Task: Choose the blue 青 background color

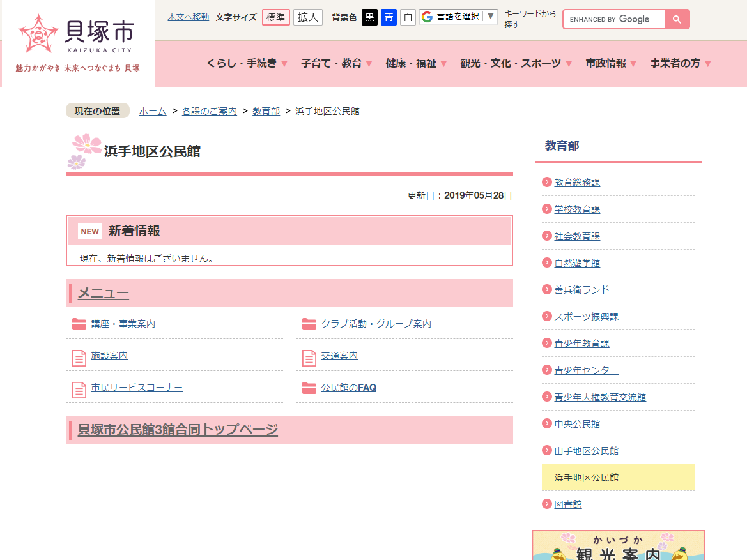Action: coord(389,17)
